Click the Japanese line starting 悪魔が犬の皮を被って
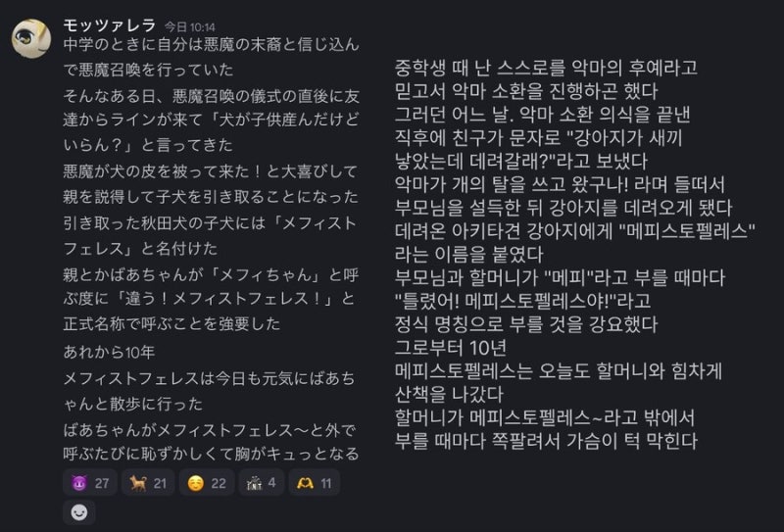Viewport: 784px width, 532px height. (211, 171)
